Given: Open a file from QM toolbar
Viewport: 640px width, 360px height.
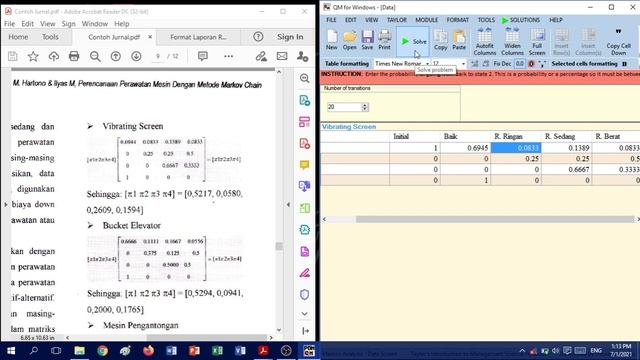Looking at the screenshot, I should [349, 40].
